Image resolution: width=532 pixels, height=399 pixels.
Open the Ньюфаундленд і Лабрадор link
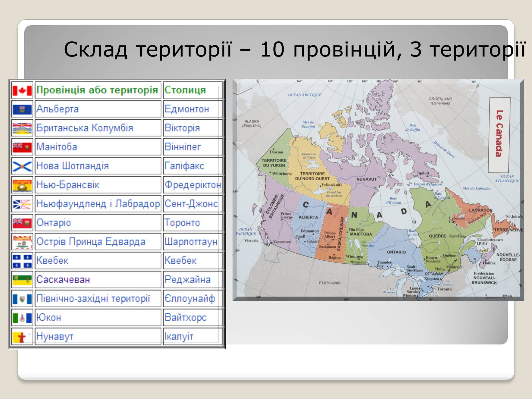(x=98, y=204)
